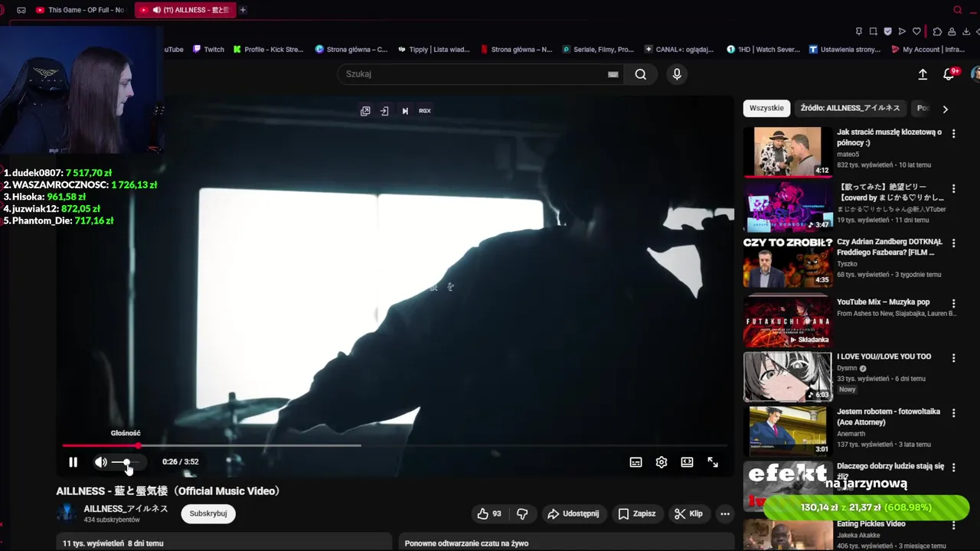Open the pop-out video icon above the player
The height and width of the screenshot is (551, 980).
click(x=365, y=111)
